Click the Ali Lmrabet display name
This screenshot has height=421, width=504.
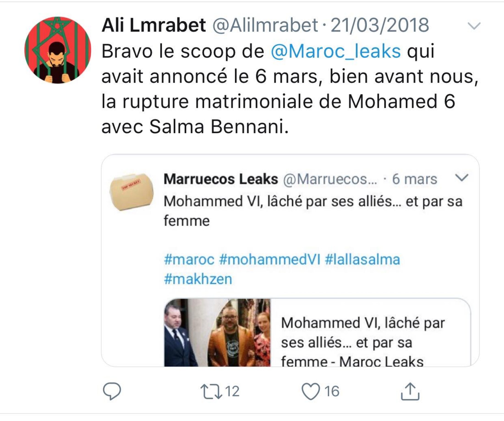[153, 25]
